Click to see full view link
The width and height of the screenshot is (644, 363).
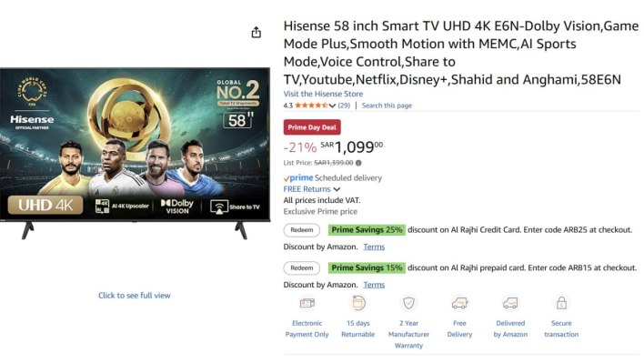(x=135, y=296)
